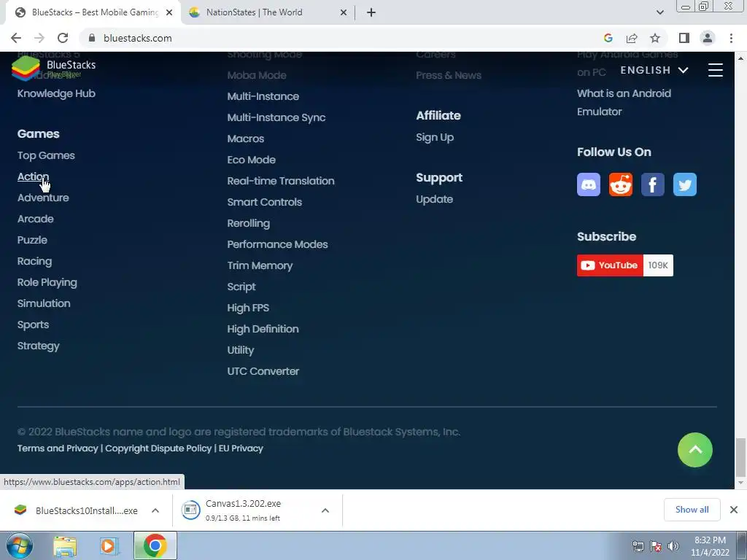Open the hamburger menu icon

click(715, 70)
